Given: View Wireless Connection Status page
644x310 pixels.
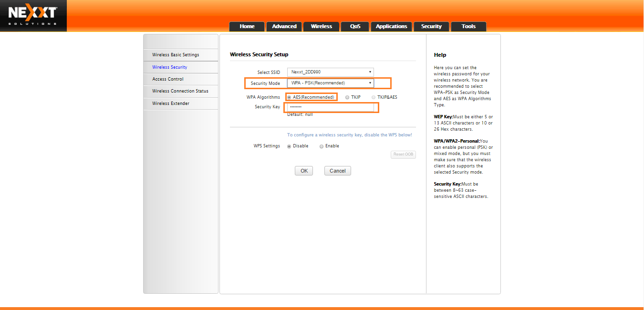Looking at the screenshot, I should (180, 91).
